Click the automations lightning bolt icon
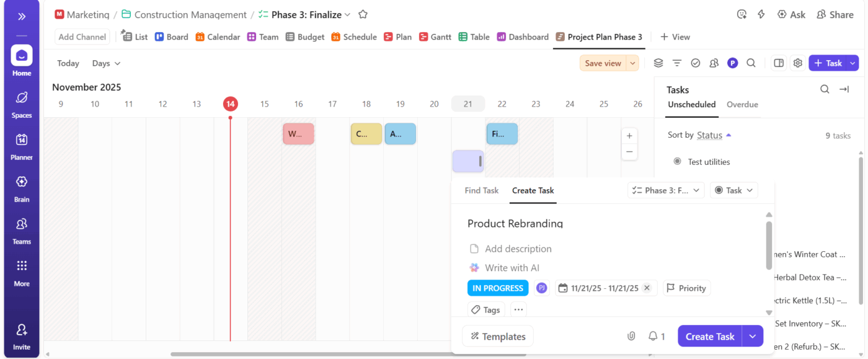Screen dimensions: 868x359 click(761, 14)
